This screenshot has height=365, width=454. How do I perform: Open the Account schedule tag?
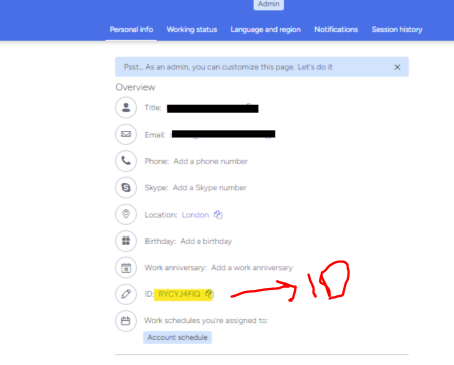(x=177, y=337)
